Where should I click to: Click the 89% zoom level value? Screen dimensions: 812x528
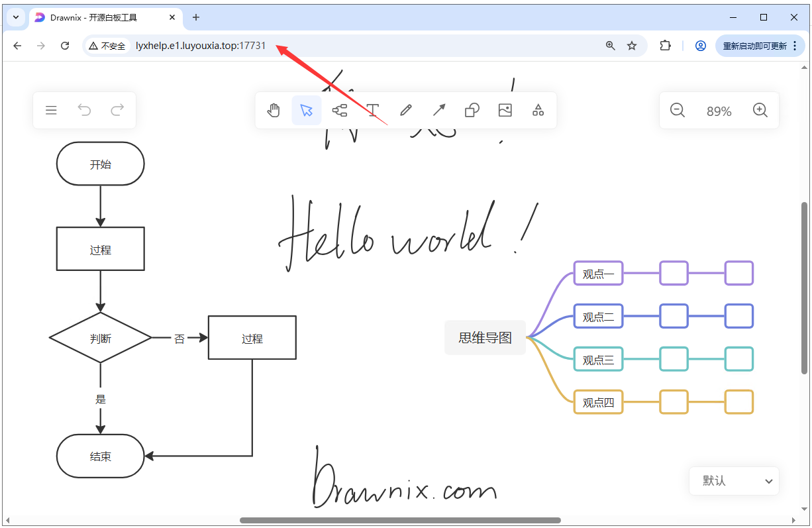(x=719, y=111)
